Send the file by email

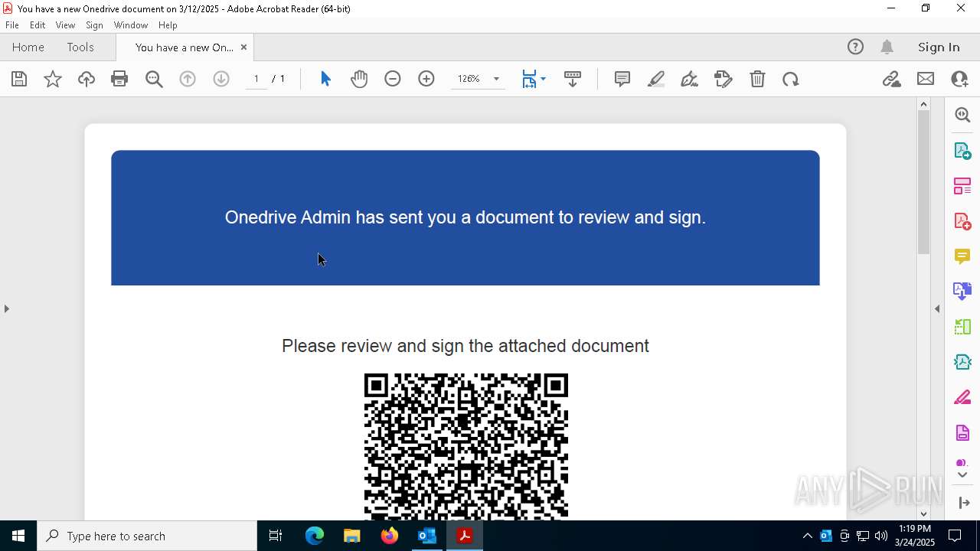(x=926, y=79)
